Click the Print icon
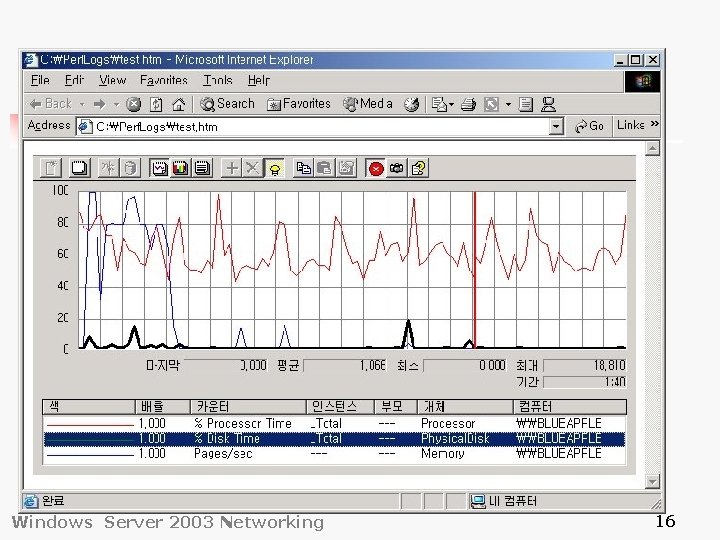720x540 pixels. 468,105
